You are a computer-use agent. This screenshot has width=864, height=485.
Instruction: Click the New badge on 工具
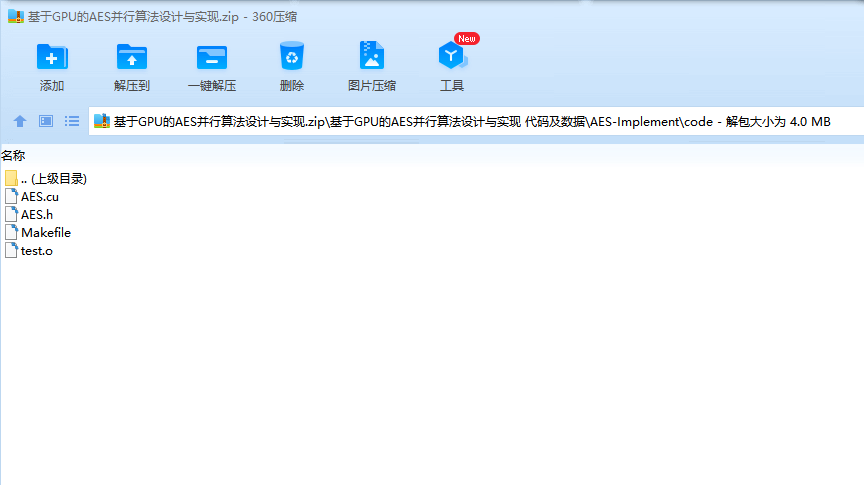(x=467, y=39)
